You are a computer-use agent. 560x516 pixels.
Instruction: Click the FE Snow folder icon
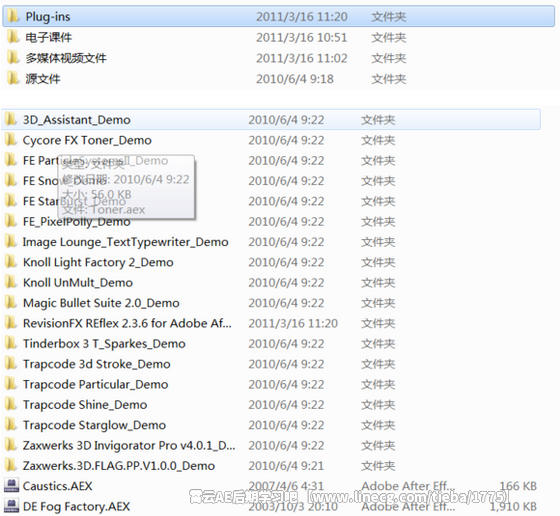11,180
